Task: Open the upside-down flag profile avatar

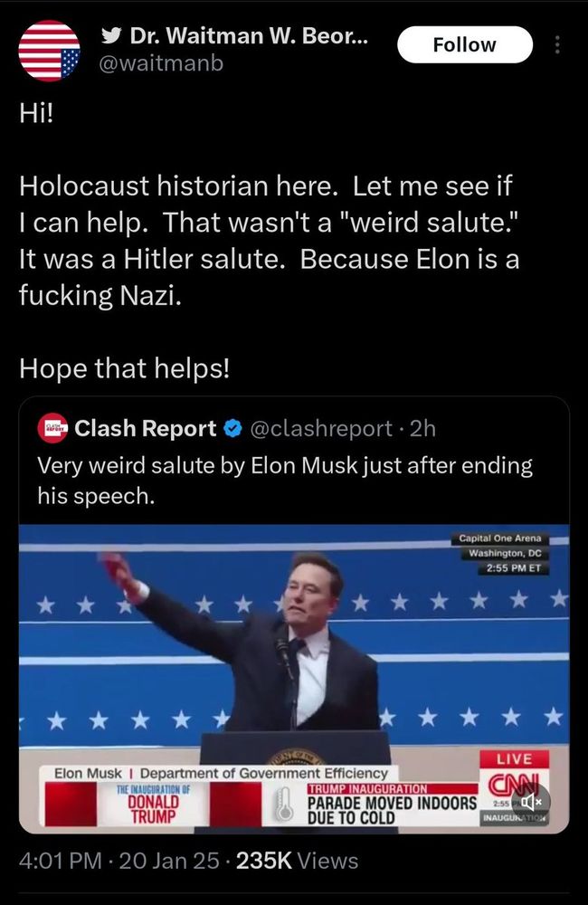Action: tap(49, 50)
